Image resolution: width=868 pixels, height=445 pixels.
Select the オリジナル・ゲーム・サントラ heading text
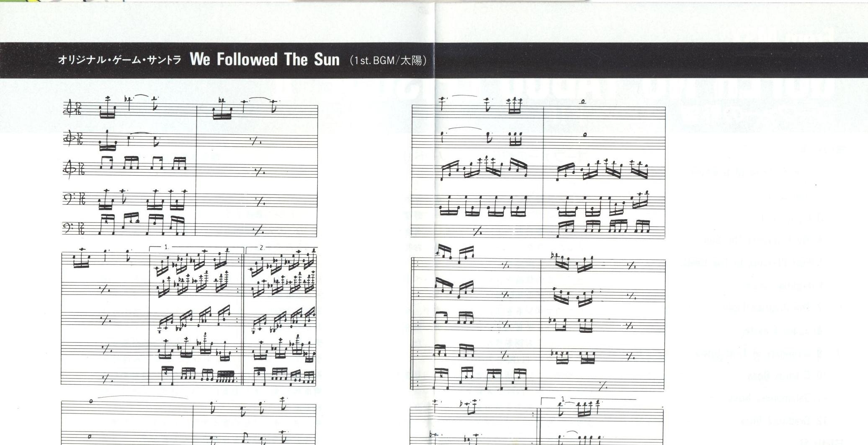(x=119, y=60)
